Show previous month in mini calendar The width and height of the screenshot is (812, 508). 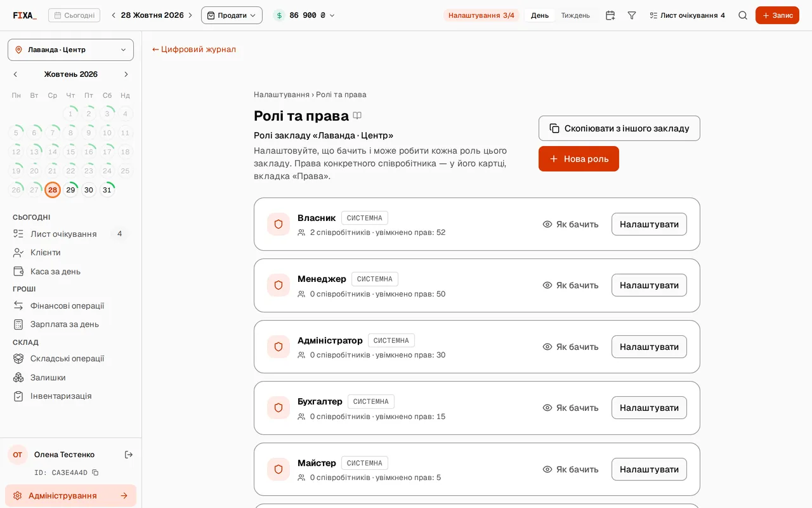coord(16,74)
